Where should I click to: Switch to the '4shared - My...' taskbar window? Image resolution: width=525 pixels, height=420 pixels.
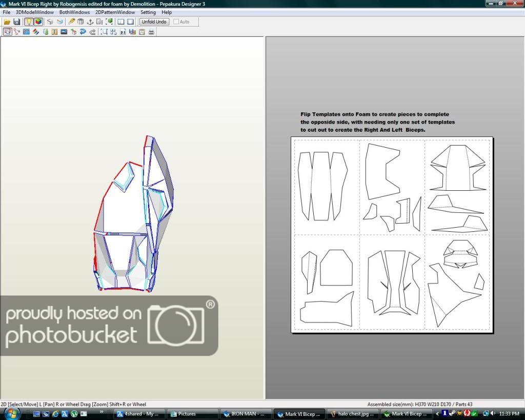pyautogui.click(x=138, y=414)
